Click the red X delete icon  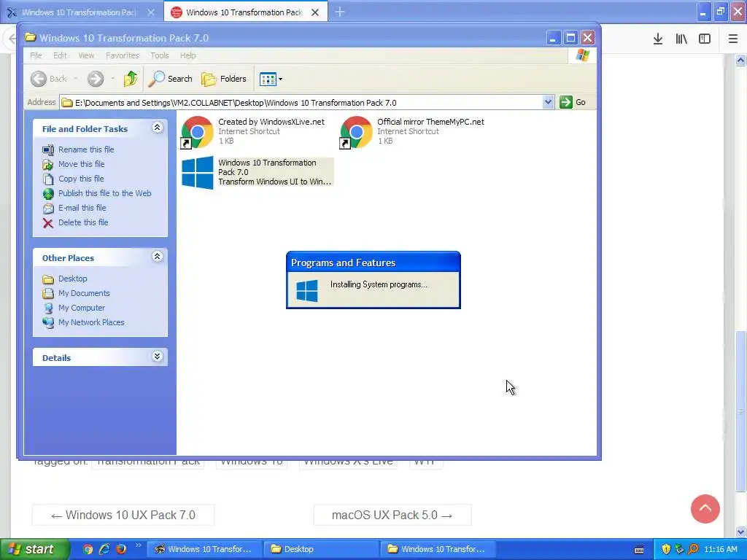(48, 223)
